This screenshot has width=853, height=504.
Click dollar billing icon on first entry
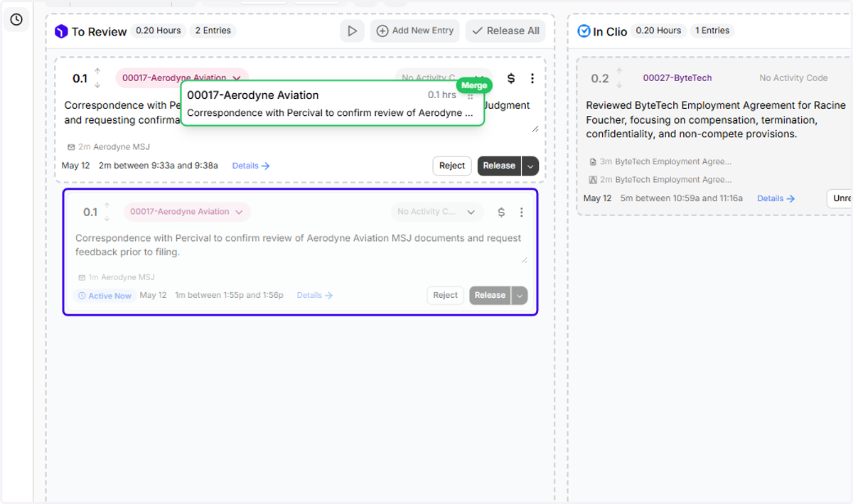[x=510, y=78]
